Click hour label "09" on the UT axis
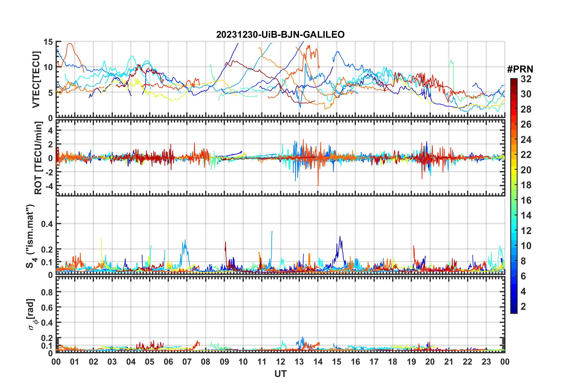 click(224, 362)
